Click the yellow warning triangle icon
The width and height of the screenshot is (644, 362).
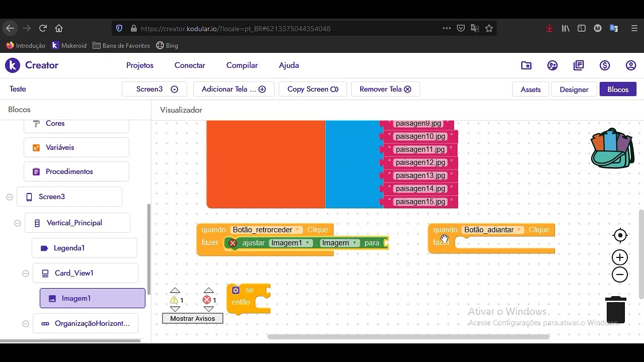pos(174,300)
